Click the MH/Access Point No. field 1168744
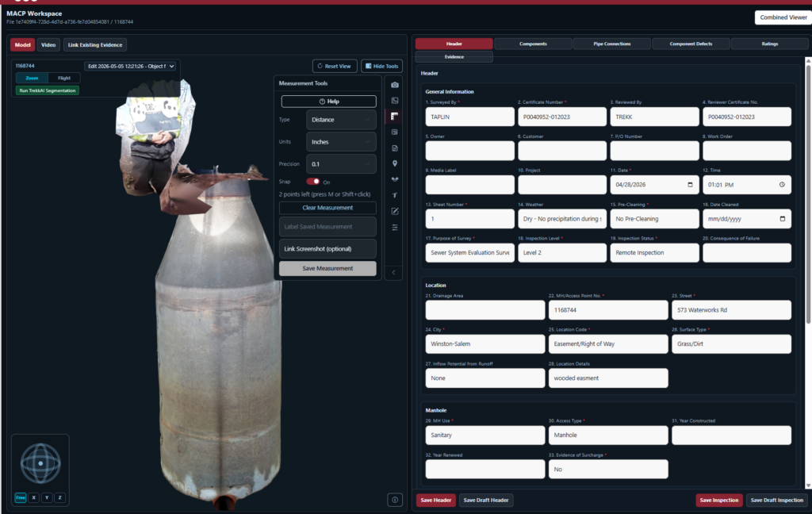Viewport: 812px width, 514px height. coord(608,310)
